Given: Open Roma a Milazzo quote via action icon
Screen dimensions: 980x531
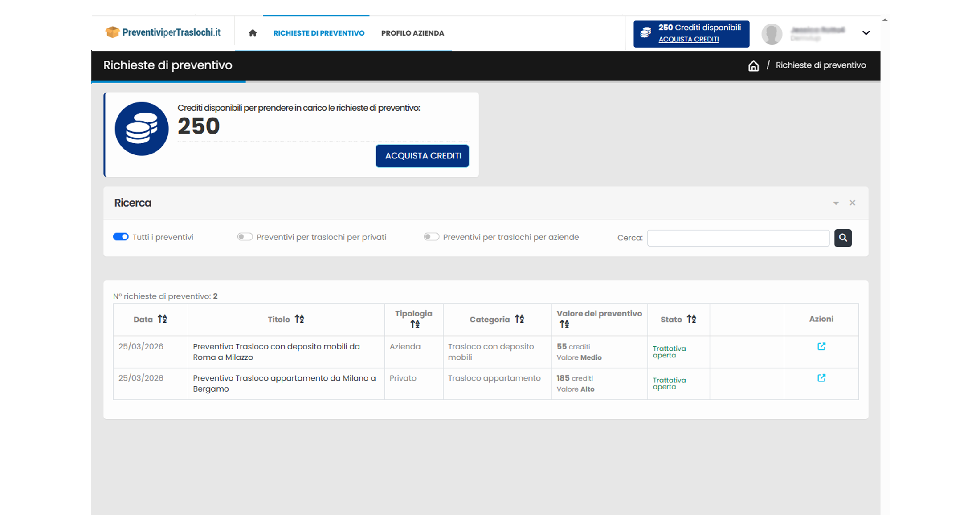Looking at the screenshot, I should tap(821, 346).
